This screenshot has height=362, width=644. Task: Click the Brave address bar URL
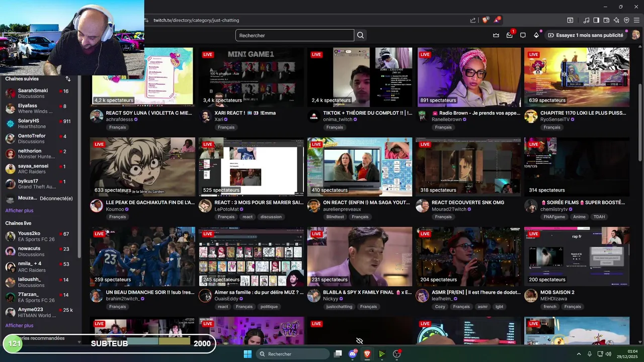(196, 20)
